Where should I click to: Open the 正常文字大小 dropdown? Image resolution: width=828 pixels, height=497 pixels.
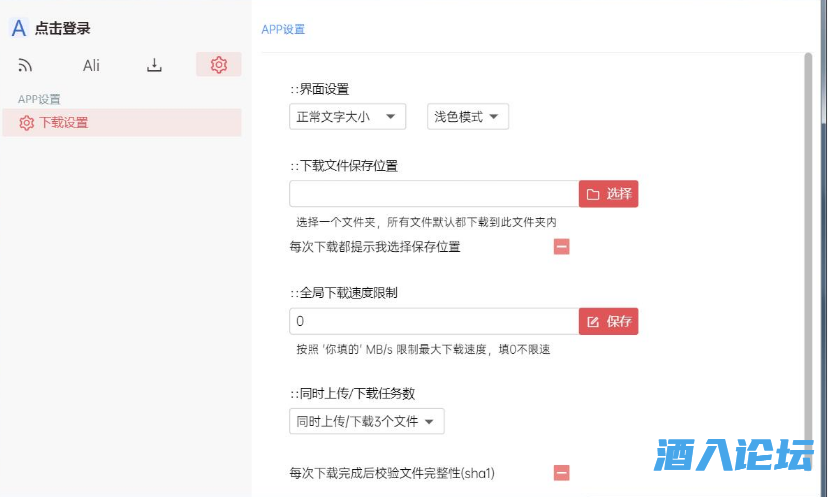pyautogui.click(x=347, y=117)
